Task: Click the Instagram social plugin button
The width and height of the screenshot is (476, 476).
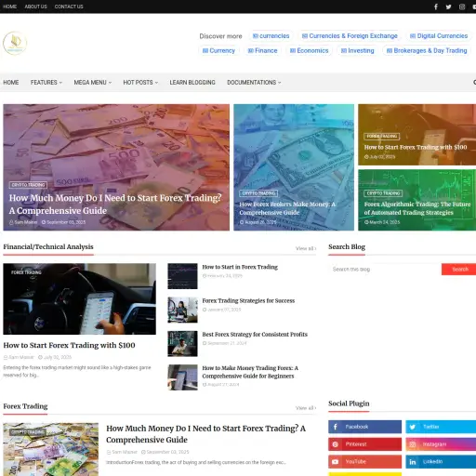Action: pos(441,444)
